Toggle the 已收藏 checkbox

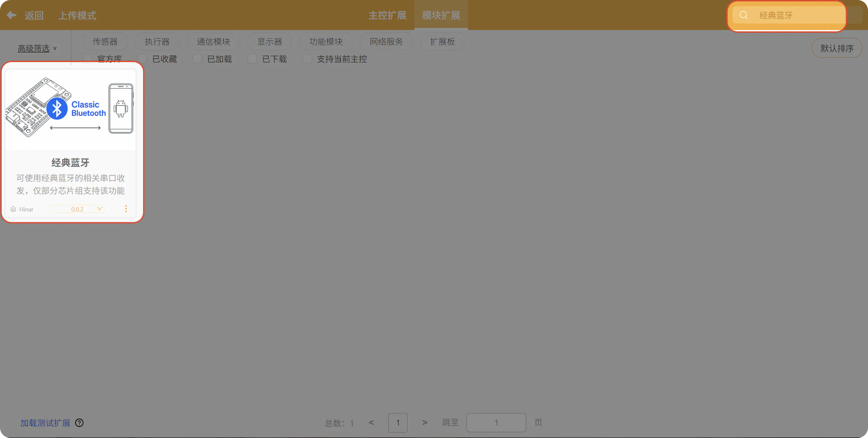click(142, 59)
